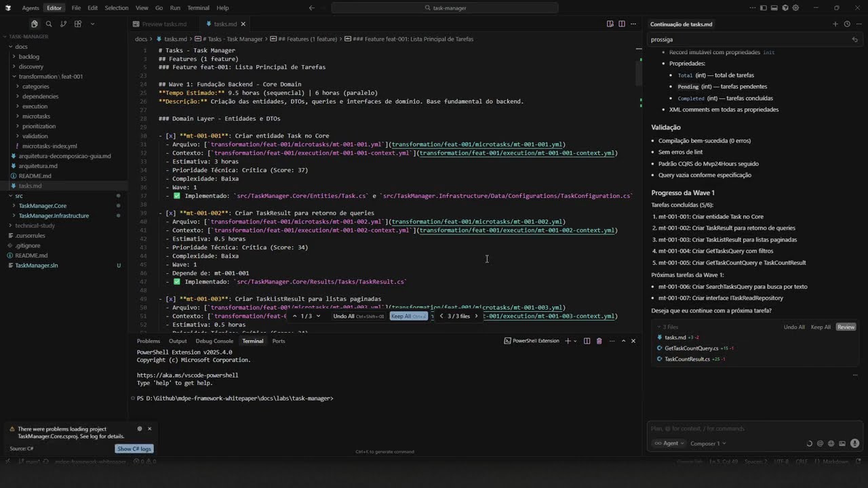Open GetTaskCountQuery.cs from the changed files

tap(691, 348)
